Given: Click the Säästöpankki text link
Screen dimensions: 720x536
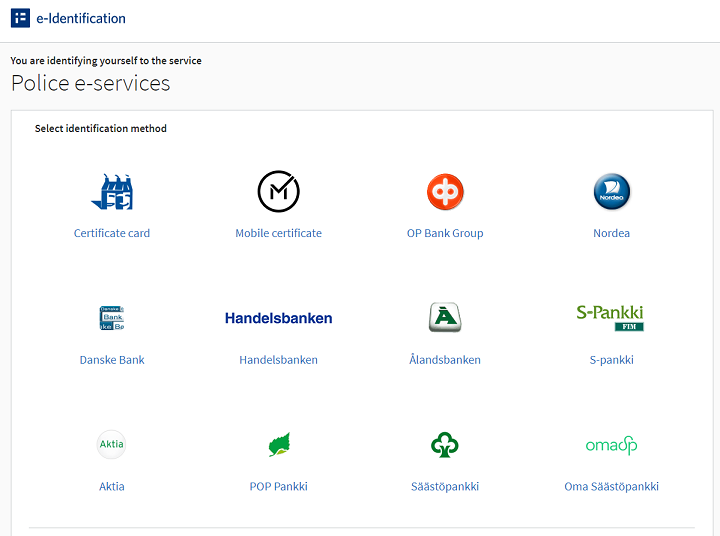Looking at the screenshot, I should (x=445, y=486).
